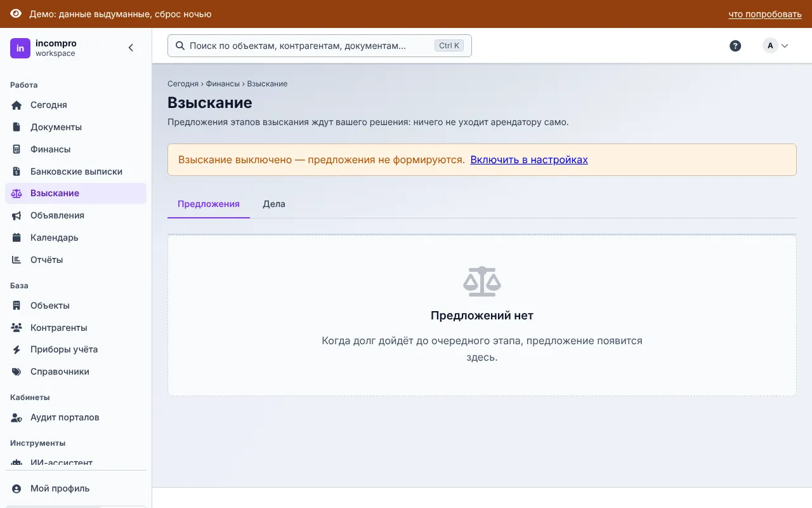Expand the account menu chevron
Screen dimensions: 812x508
click(785, 46)
